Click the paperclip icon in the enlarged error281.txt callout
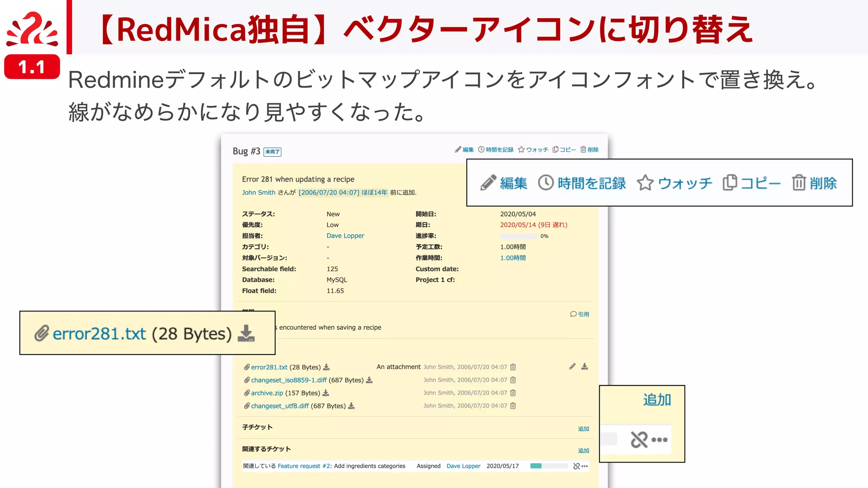Image resolution: width=868 pixels, height=488 pixels. (42, 333)
